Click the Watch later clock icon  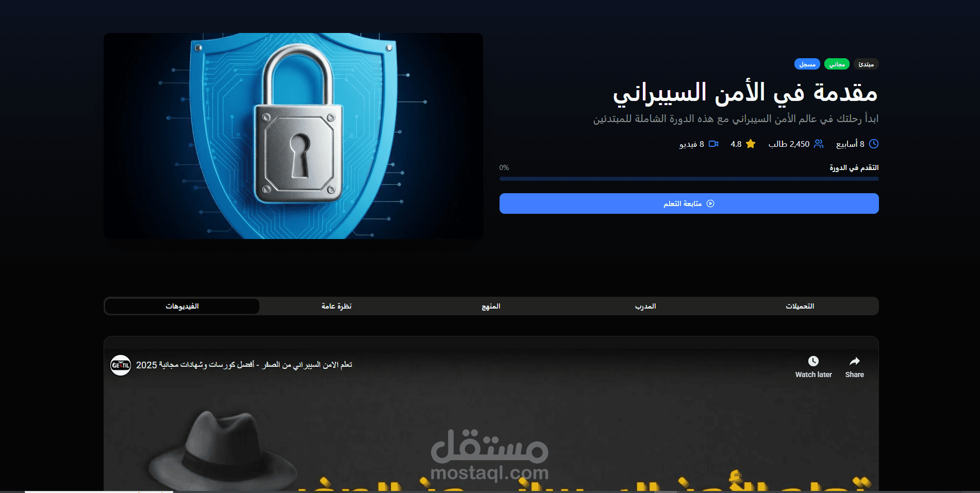coord(813,361)
